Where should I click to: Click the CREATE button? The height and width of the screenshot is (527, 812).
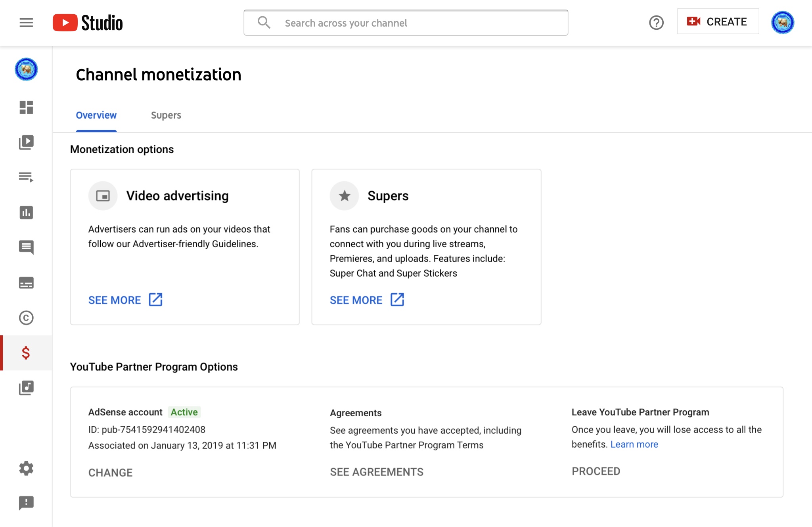[x=718, y=22]
